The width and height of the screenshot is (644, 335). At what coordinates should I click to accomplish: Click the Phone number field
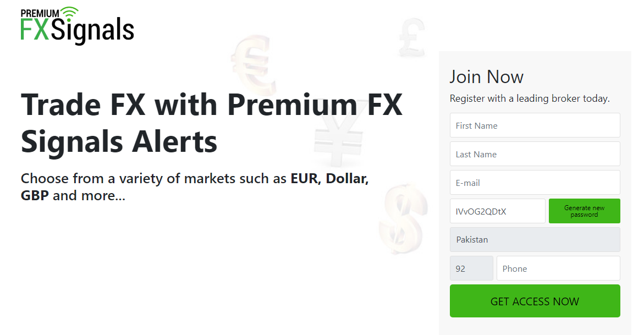click(x=558, y=268)
